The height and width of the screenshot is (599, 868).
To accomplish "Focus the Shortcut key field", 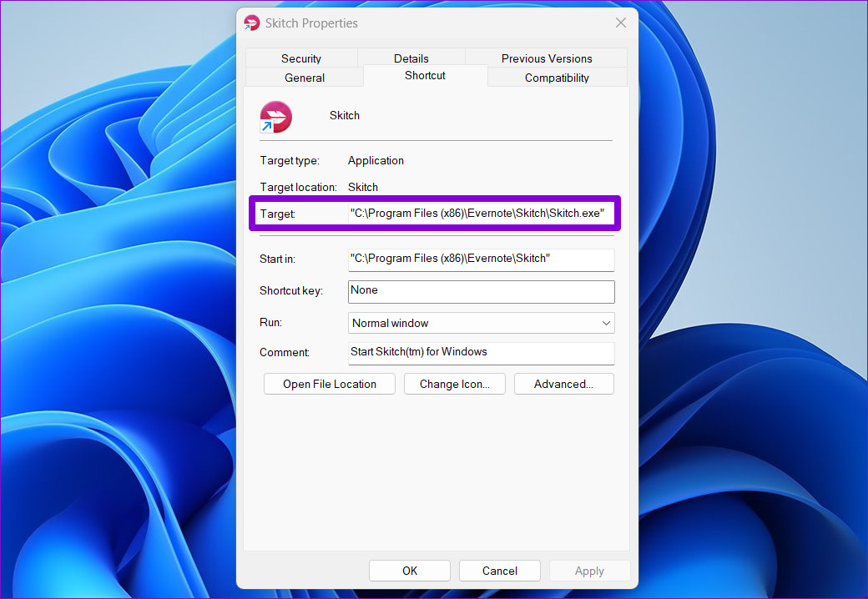I will (481, 291).
